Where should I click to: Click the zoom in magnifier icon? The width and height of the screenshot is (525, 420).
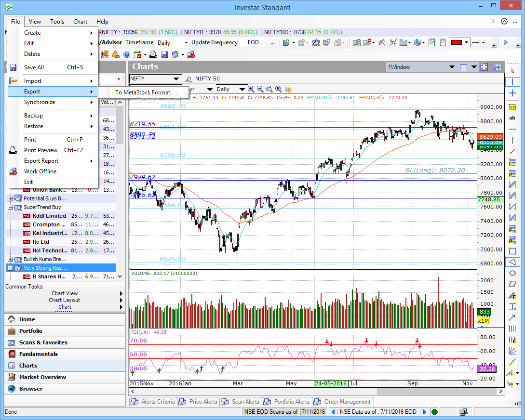pyautogui.click(x=251, y=89)
